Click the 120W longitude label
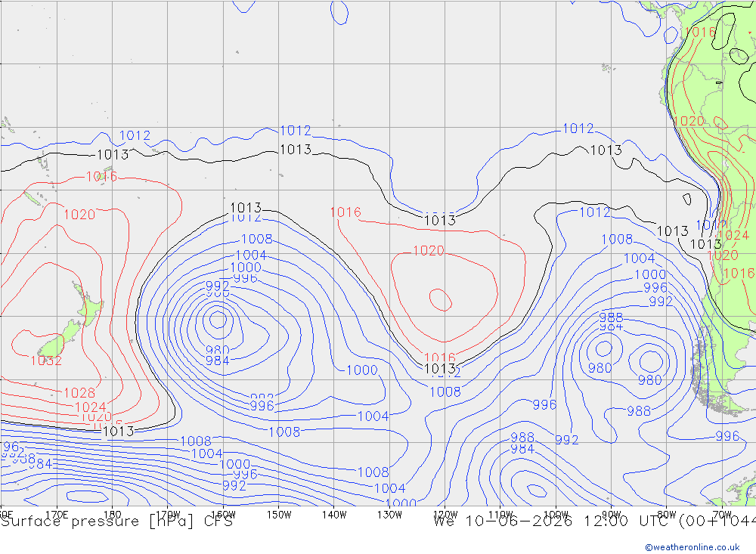 (445, 515)
